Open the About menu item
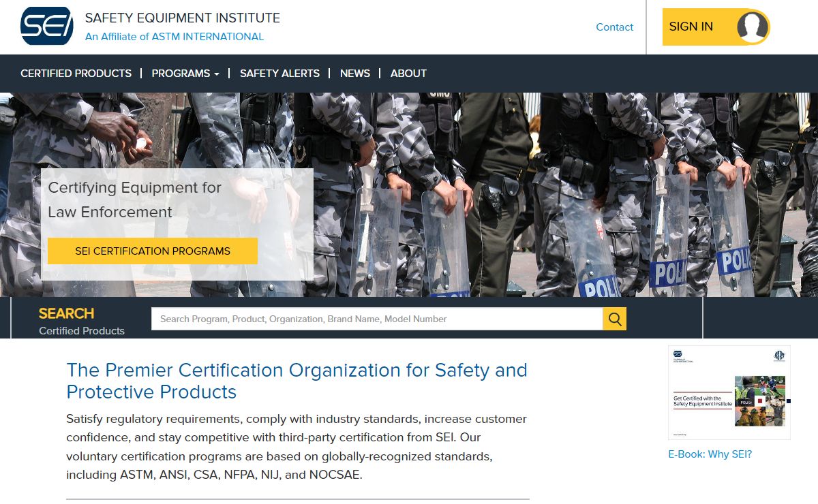This screenshot has height=504, width=818. click(x=408, y=73)
